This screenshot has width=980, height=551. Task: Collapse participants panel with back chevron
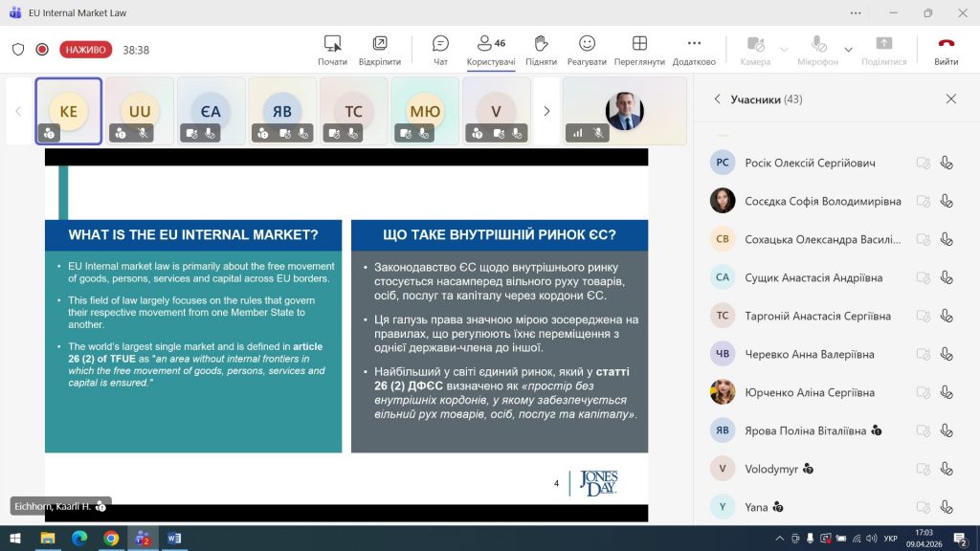pos(718,99)
